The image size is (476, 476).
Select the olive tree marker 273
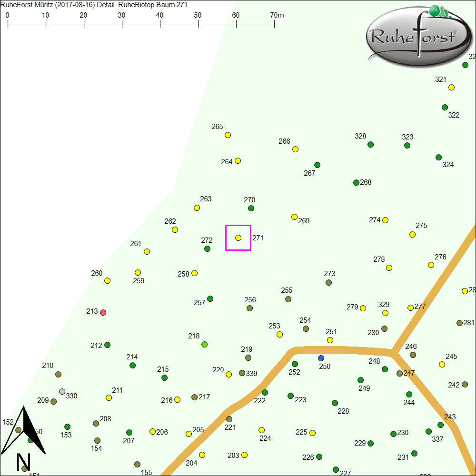(328, 282)
